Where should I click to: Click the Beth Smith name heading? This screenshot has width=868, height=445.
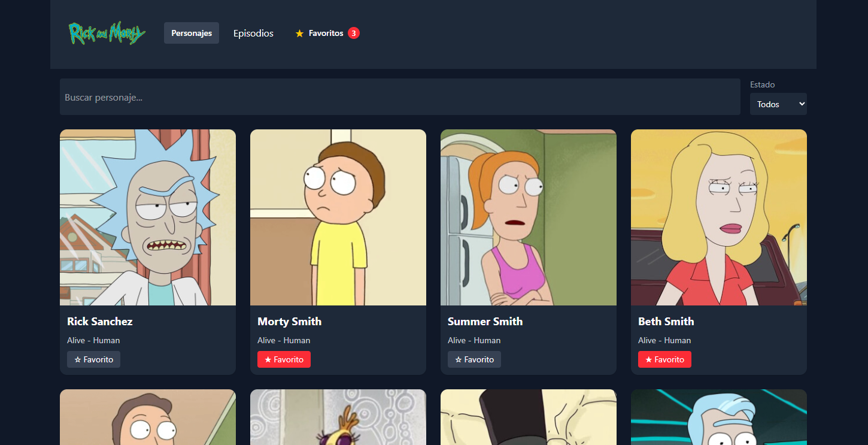coord(666,322)
